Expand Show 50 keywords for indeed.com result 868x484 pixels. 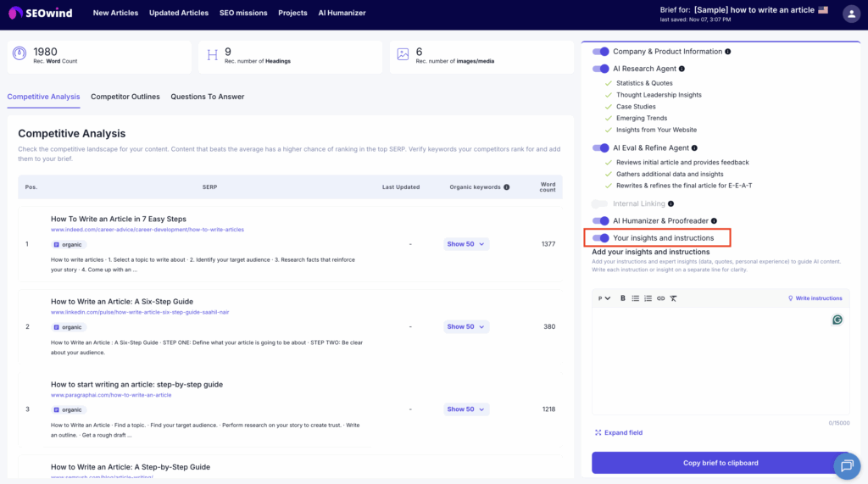point(465,244)
